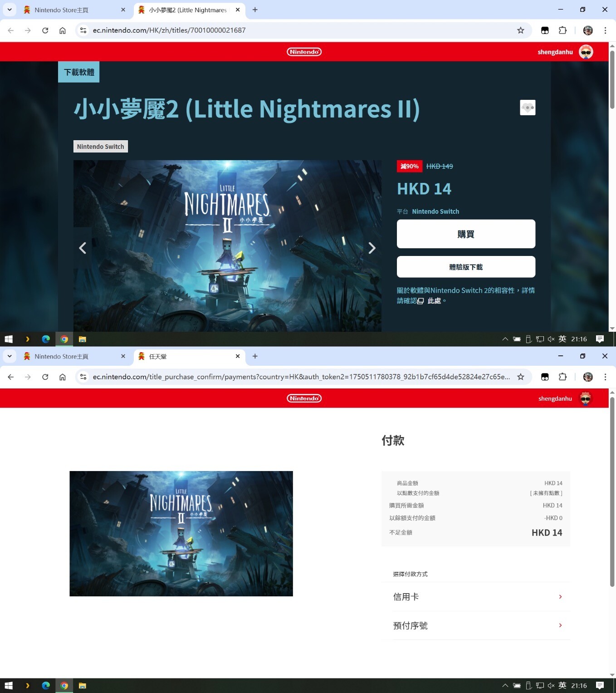
Task: Click the address bar URL in the payment browser
Action: (301, 377)
